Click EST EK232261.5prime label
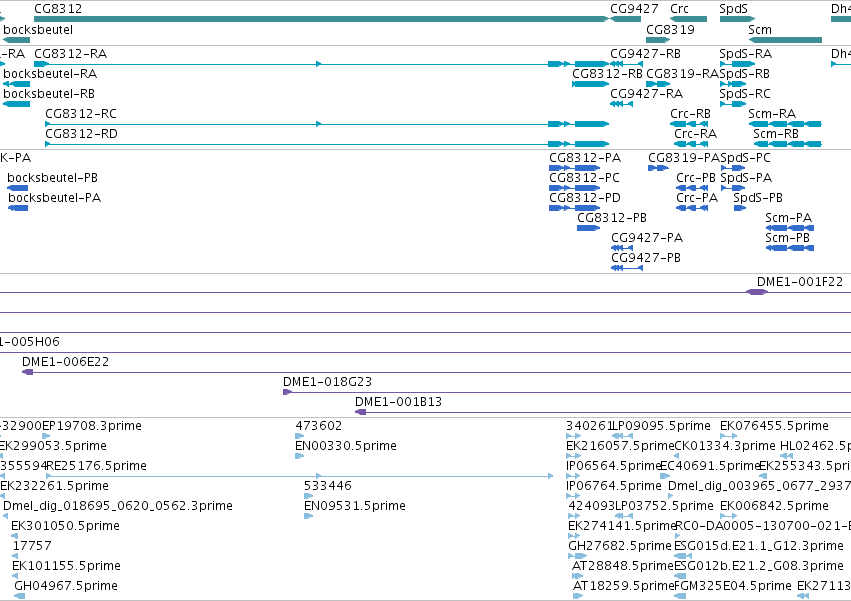This screenshot has width=851, height=601. pos(54,486)
